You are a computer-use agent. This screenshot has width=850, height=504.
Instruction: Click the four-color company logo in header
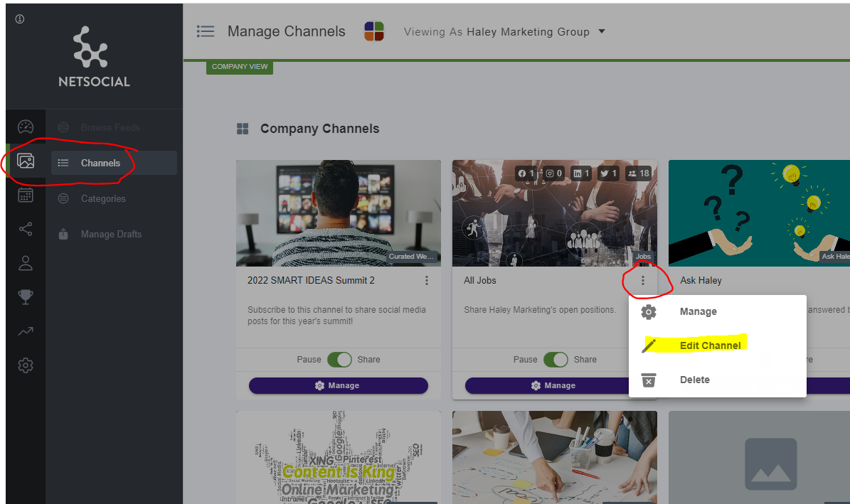click(374, 31)
